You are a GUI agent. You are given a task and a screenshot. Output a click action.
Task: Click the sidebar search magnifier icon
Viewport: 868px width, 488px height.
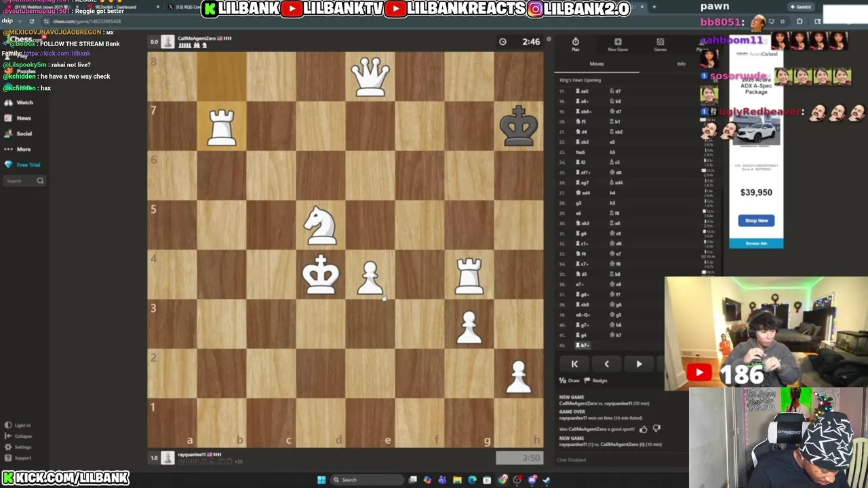pos(40,181)
